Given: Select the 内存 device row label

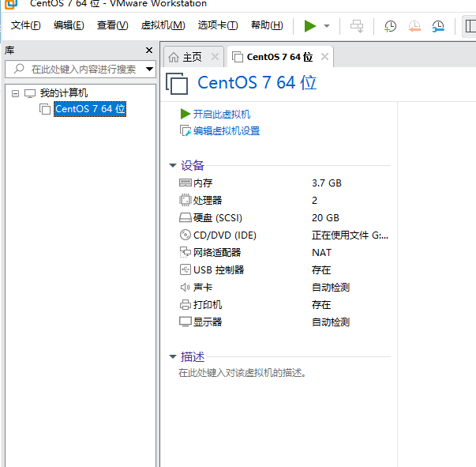Looking at the screenshot, I should tap(203, 183).
